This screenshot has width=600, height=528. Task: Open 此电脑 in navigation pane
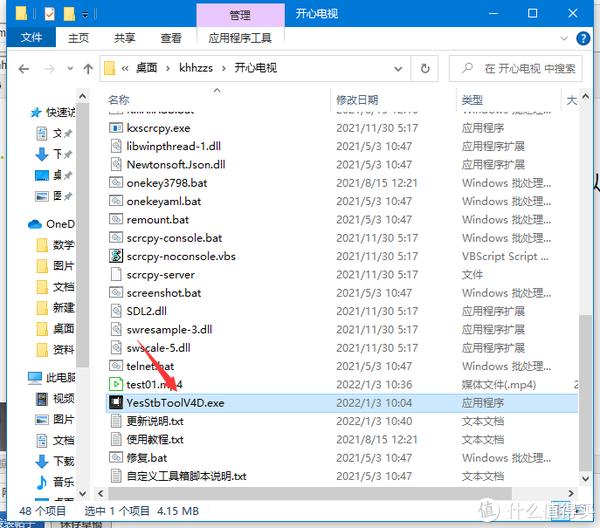[52, 378]
